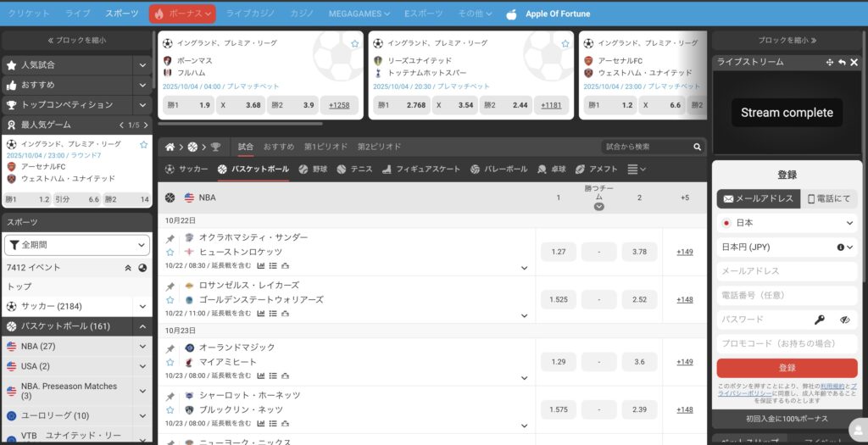
Task: Click the key icon in password field
Action: (x=820, y=320)
